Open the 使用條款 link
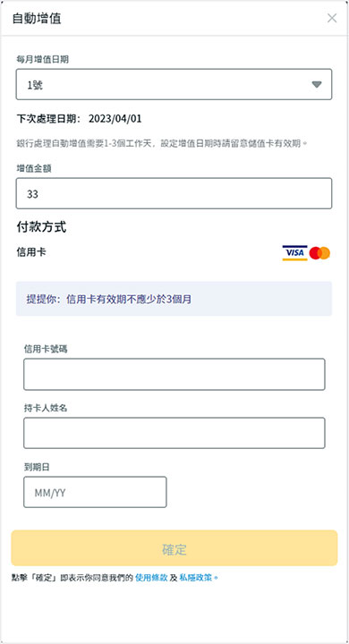Viewport: 349px width, 644px height. (151, 578)
